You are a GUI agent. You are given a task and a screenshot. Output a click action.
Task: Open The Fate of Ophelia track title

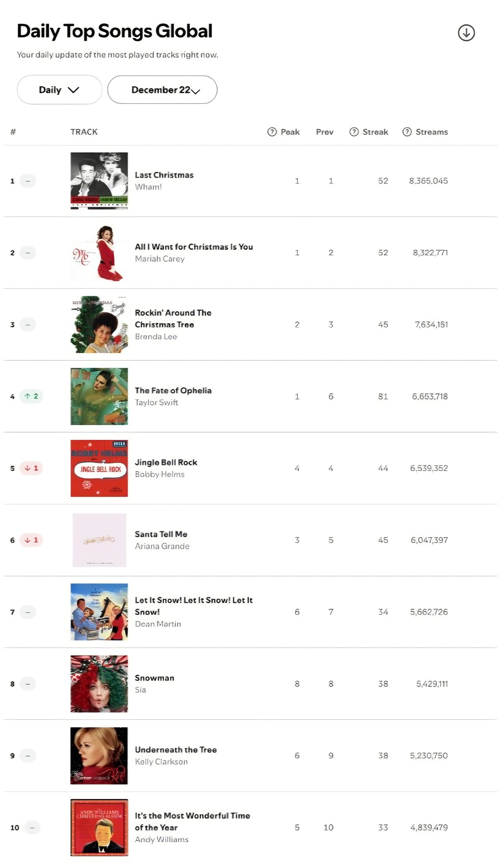point(173,391)
